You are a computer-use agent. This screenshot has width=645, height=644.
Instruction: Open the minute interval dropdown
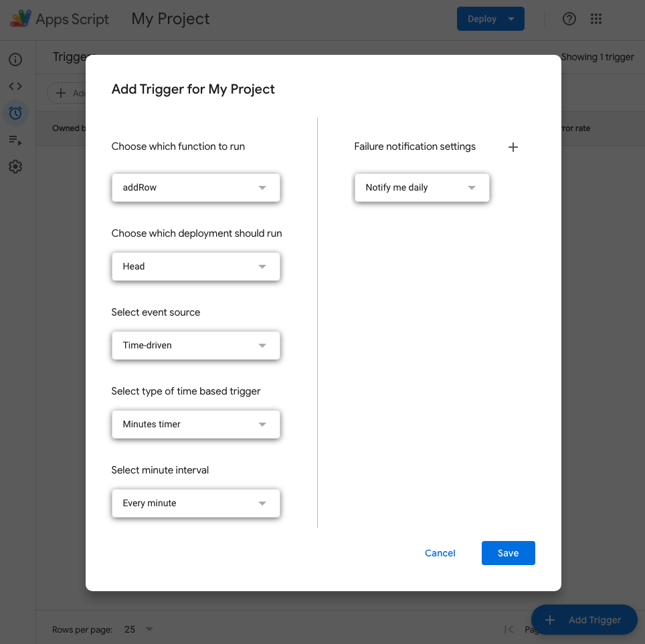(x=195, y=503)
